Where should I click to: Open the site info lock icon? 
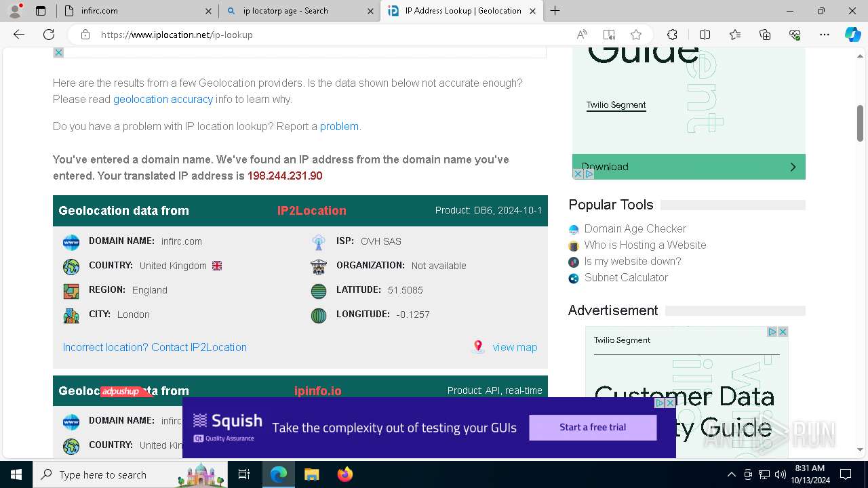click(x=85, y=35)
